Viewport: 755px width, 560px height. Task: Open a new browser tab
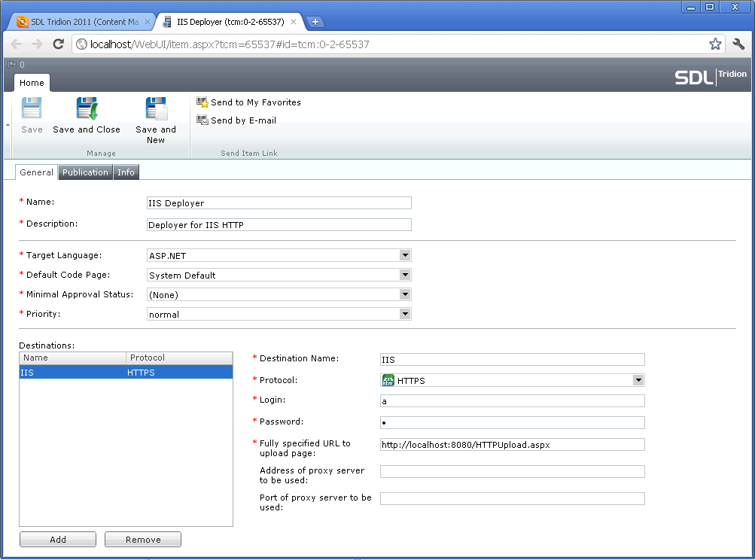pyautogui.click(x=315, y=22)
